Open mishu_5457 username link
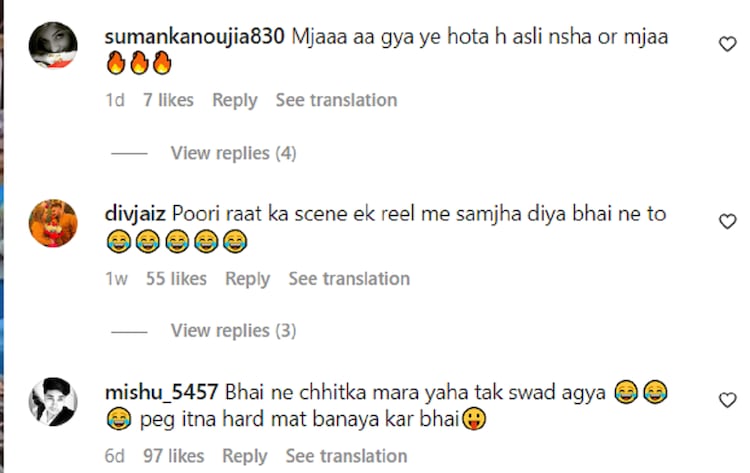750x473 pixels. point(162,392)
